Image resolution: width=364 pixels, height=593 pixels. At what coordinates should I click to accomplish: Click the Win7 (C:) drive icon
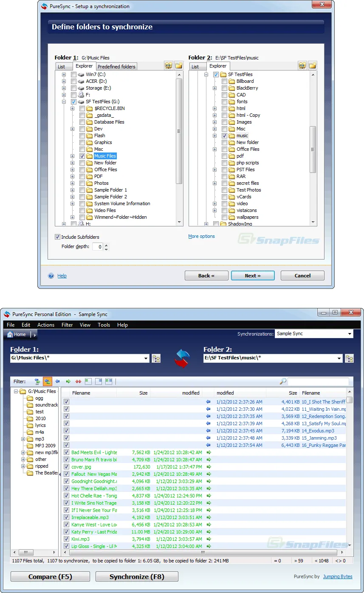click(82, 74)
